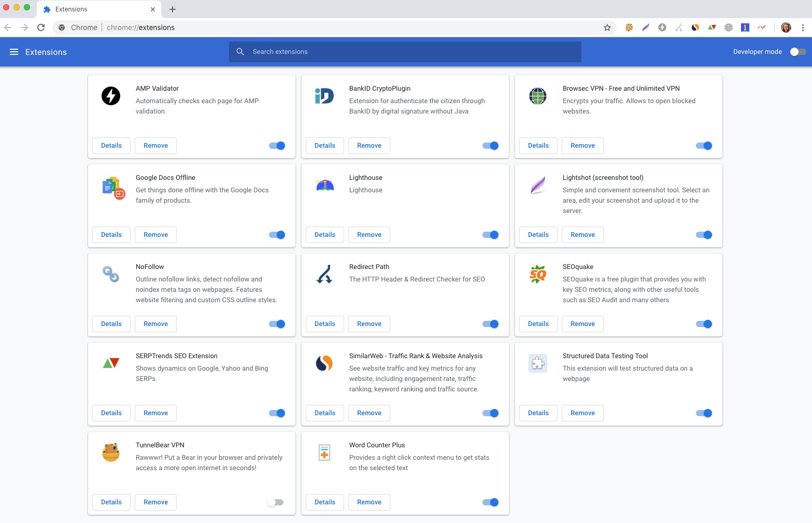
Task: Click the user profile avatar
Action: (786, 27)
